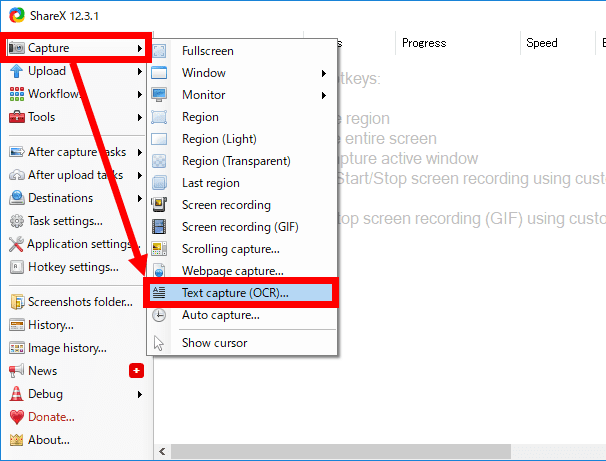Click the After capture tasks icon
The height and width of the screenshot is (461, 606).
(x=17, y=152)
